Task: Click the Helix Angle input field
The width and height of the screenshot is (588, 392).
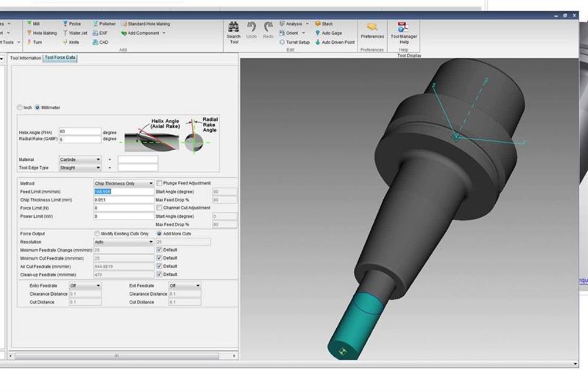Action: coord(80,131)
